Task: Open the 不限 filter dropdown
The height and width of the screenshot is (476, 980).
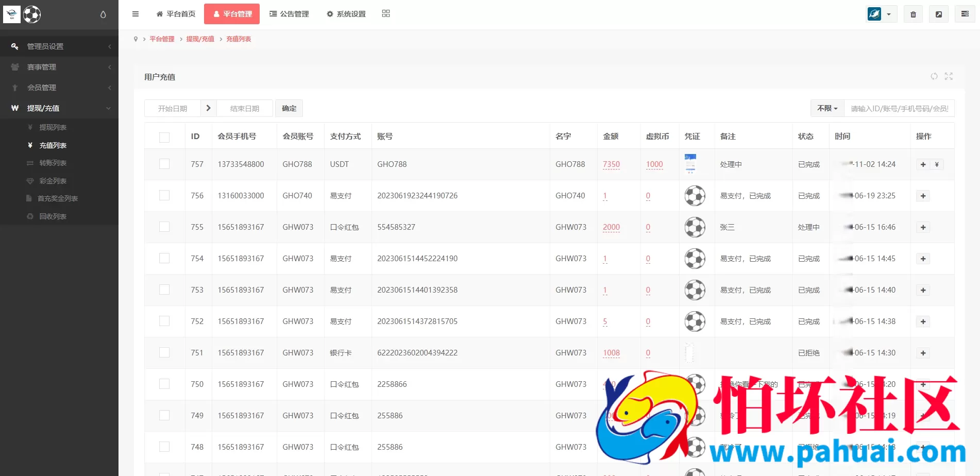Action: (x=827, y=108)
